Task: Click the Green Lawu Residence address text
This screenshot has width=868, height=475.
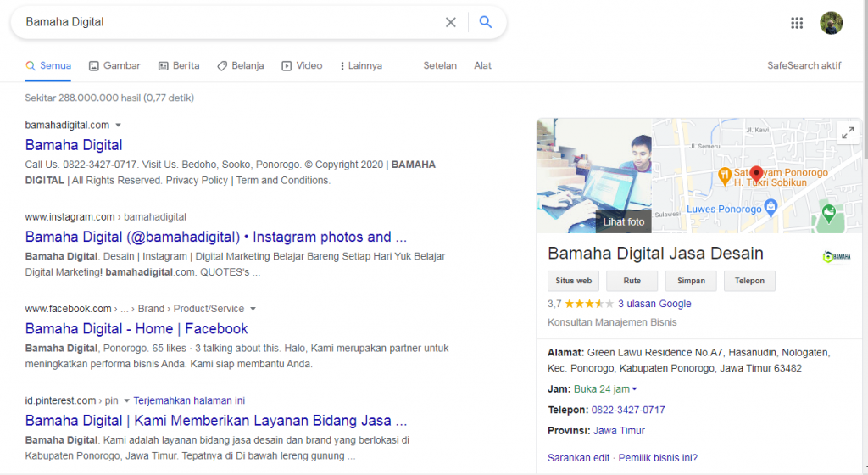Action: pyautogui.click(x=688, y=360)
